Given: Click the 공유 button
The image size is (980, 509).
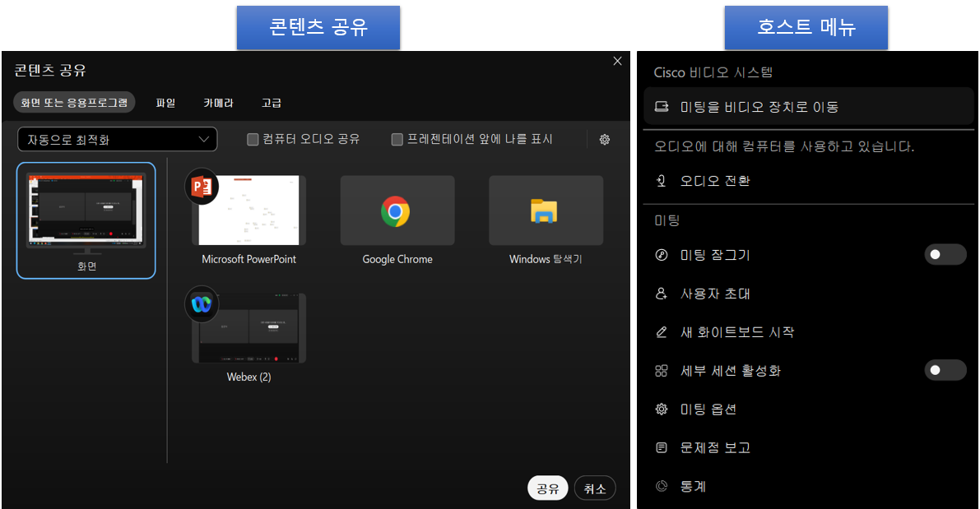Looking at the screenshot, I should (547, 487).
